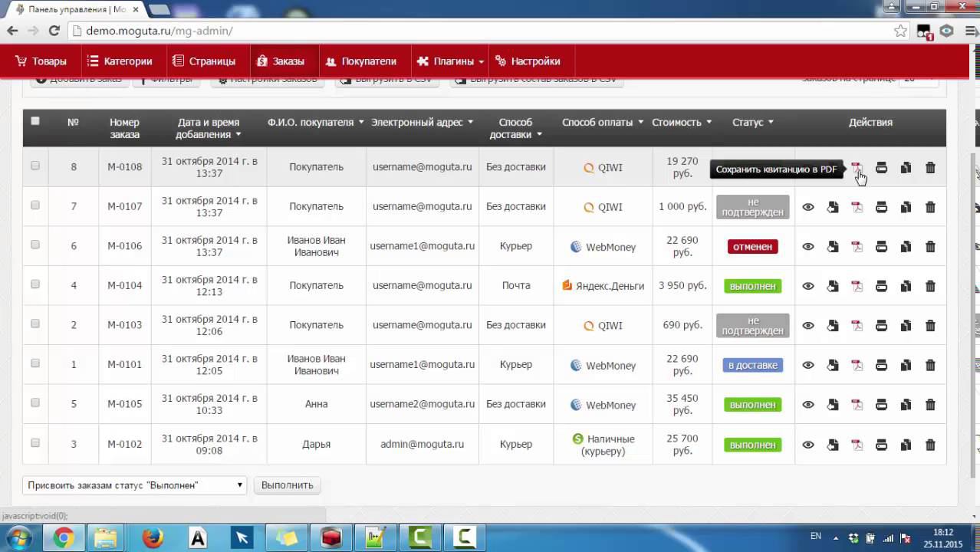Copy order M-0103
This screenshot has width=980, height=552.
[x=906, y=326]
